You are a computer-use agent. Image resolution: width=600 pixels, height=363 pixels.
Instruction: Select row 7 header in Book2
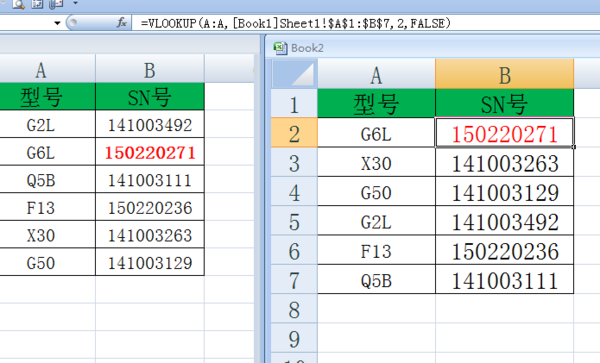click(x=294, y=280)
